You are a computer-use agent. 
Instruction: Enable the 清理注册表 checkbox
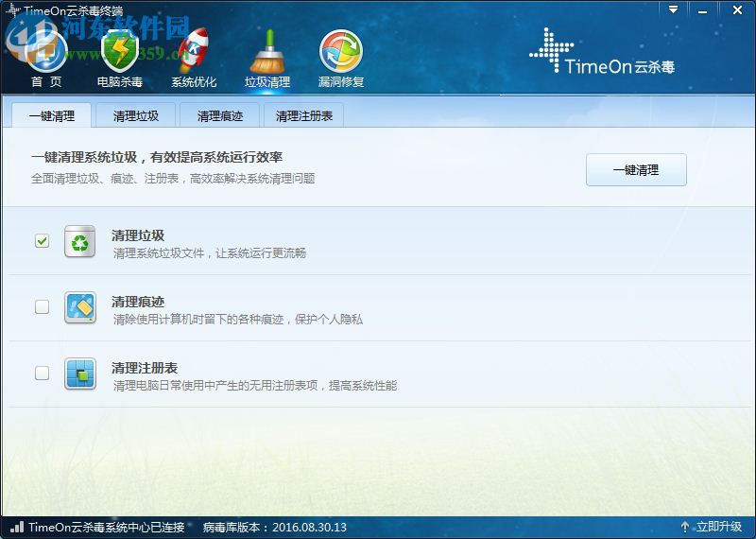[42, 373]
